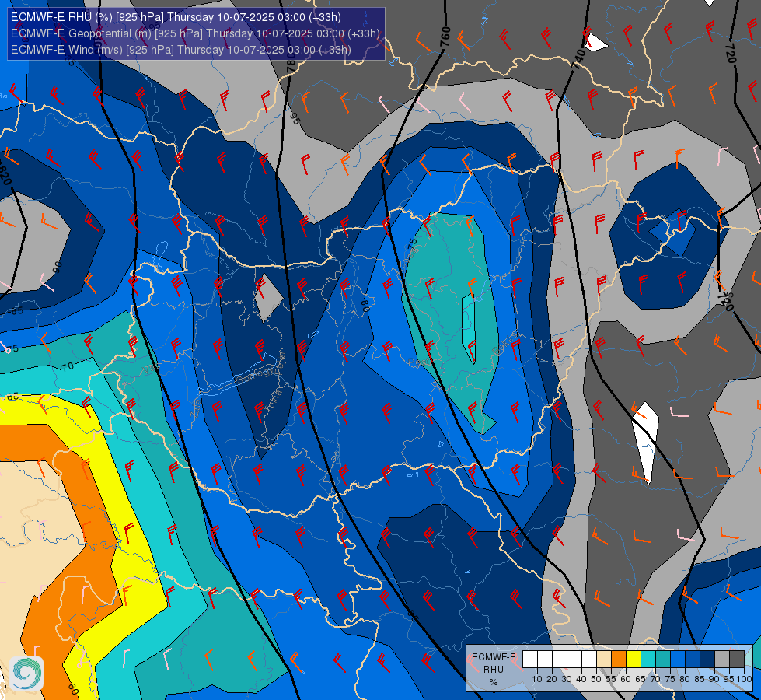The image size is (761, 700).
Task: Click the legend tick value 30
Action: point(567,679)
